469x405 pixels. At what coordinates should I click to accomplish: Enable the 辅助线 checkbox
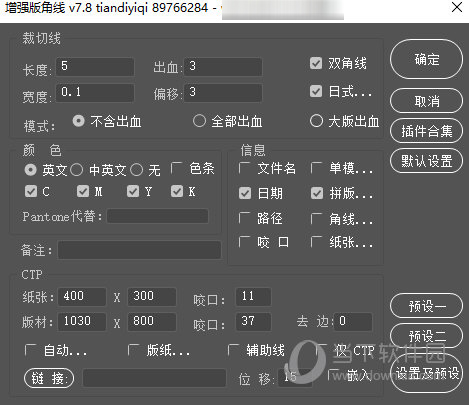[233, 350]
